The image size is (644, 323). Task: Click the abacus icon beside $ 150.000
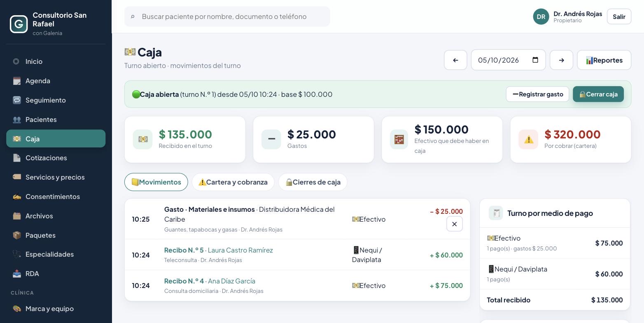pyautogui.click(x=399, y=139)
